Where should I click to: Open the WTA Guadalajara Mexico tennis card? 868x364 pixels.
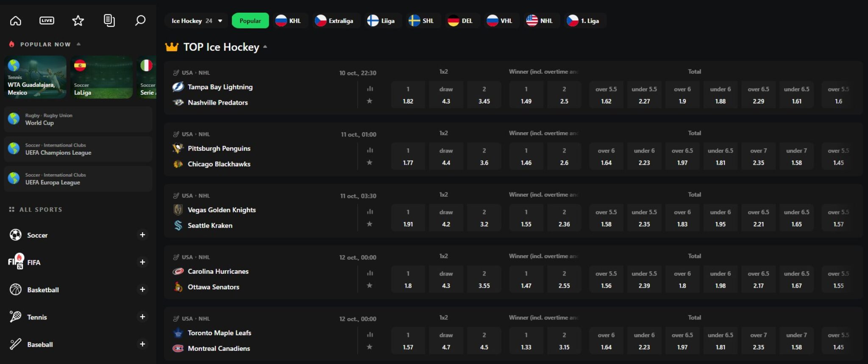click(36, 77)
